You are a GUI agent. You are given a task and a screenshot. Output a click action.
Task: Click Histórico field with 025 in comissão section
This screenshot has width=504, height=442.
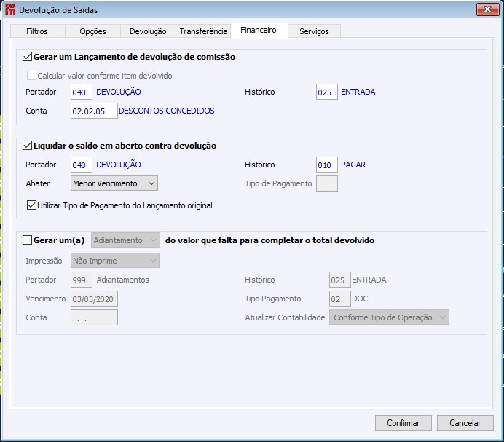point(326,92)
